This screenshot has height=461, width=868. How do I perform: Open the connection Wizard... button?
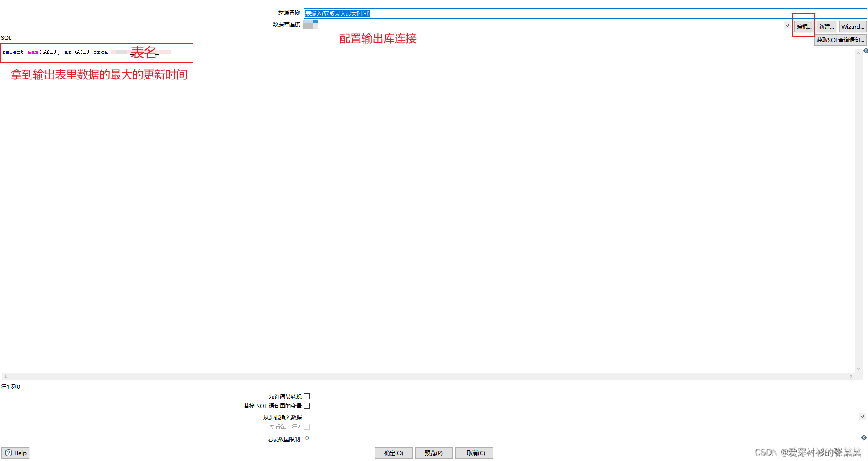[852, 26]
